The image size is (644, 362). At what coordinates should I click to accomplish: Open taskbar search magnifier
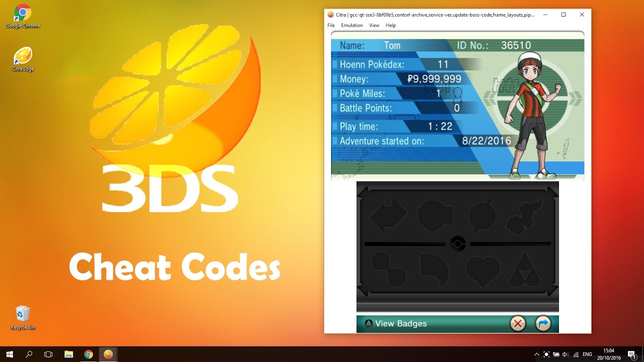(29, 354)
